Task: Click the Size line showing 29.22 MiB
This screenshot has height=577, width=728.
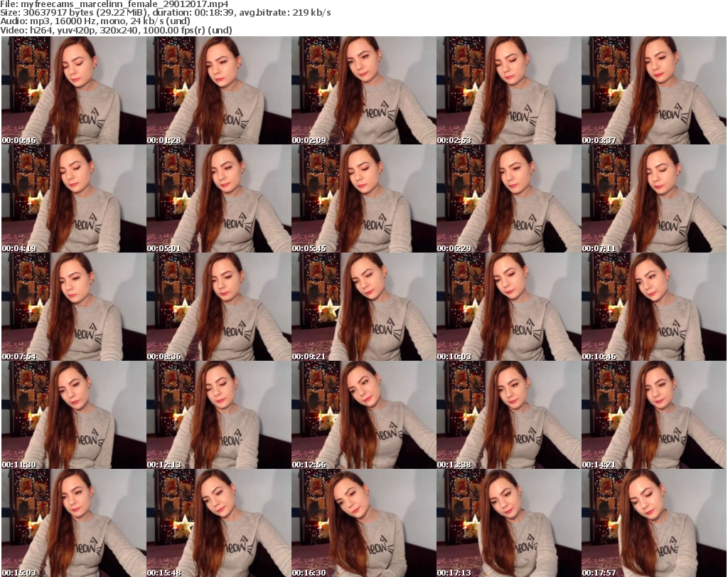Action: (165, 13)
